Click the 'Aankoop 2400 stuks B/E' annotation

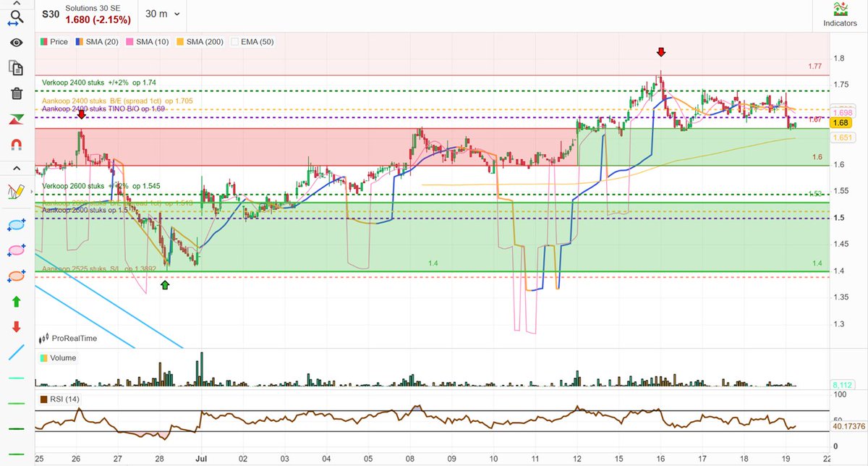point(117,101)
